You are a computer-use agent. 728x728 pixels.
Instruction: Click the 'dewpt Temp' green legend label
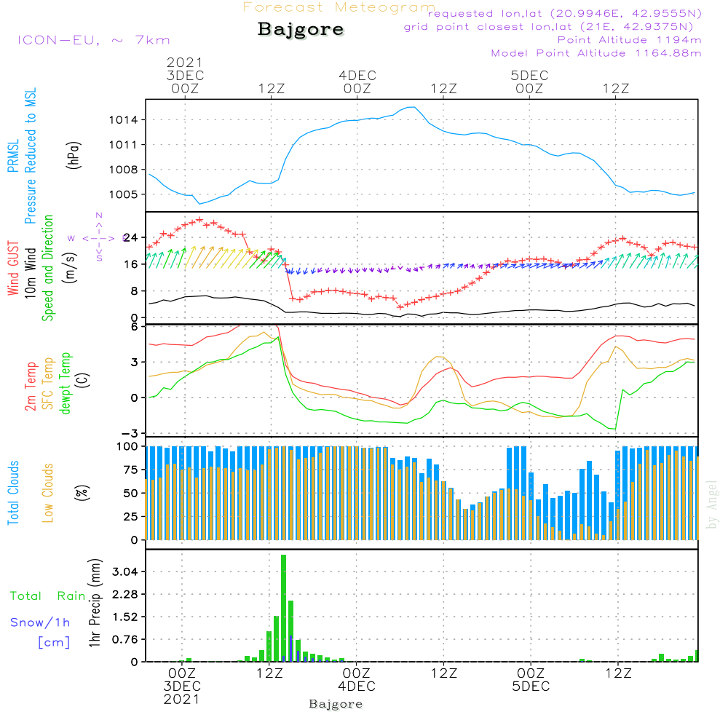[x=65, y=383]
